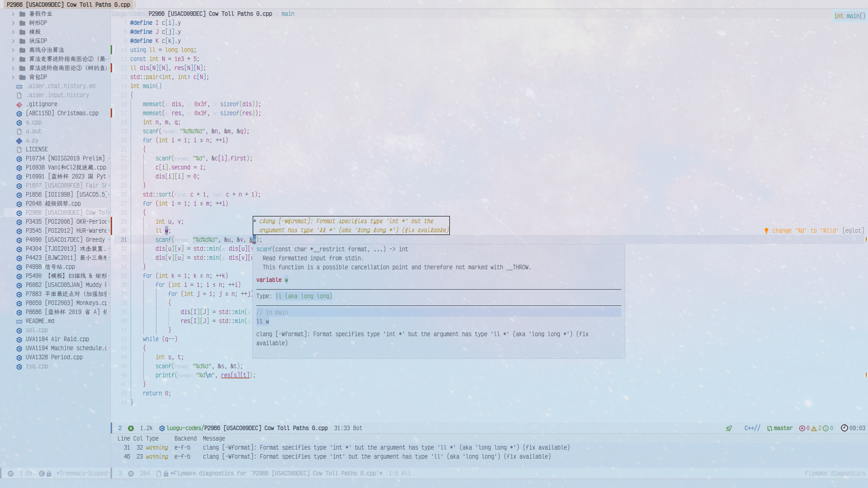The width and height of the screenshot is (868, 488).
Task: Click the Flymake warning triangle count
Action: 814,428
